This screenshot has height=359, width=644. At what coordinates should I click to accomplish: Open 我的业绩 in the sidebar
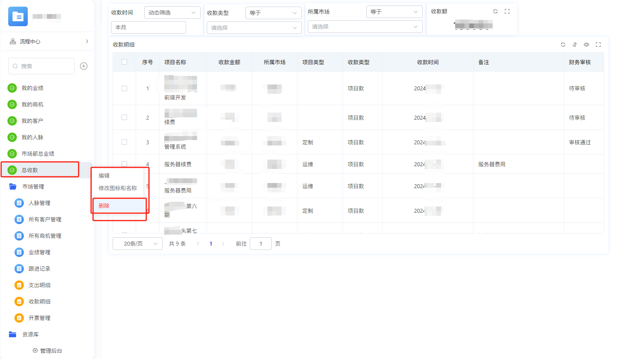click(x=32, y=88)
